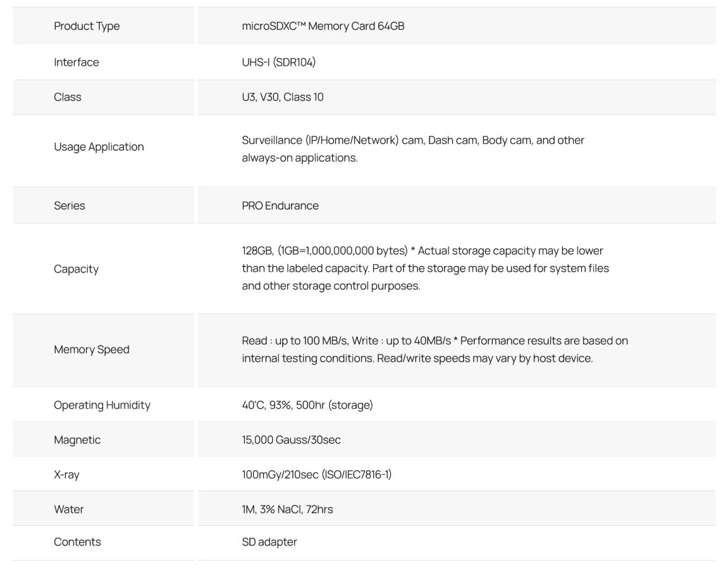Click the Capacity row label

(76, 269)
